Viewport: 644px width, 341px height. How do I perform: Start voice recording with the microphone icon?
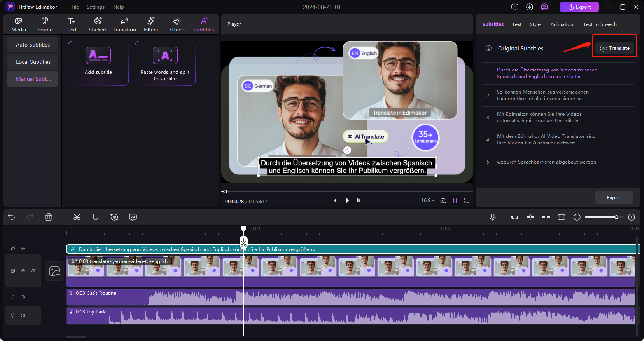(x=493, y=217)
